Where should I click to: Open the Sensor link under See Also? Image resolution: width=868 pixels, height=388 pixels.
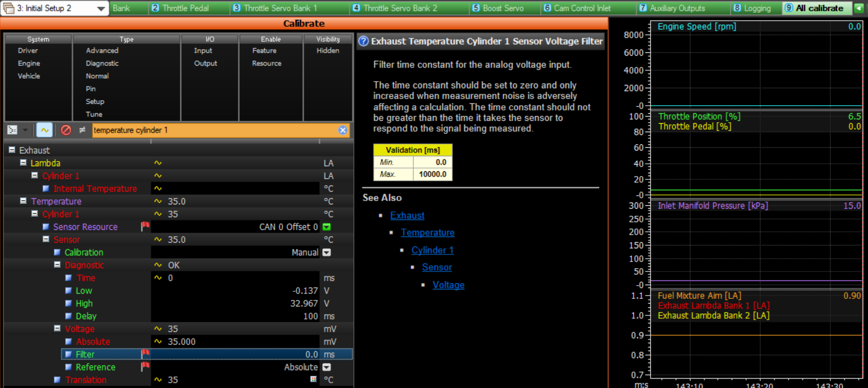coord(437,267)
